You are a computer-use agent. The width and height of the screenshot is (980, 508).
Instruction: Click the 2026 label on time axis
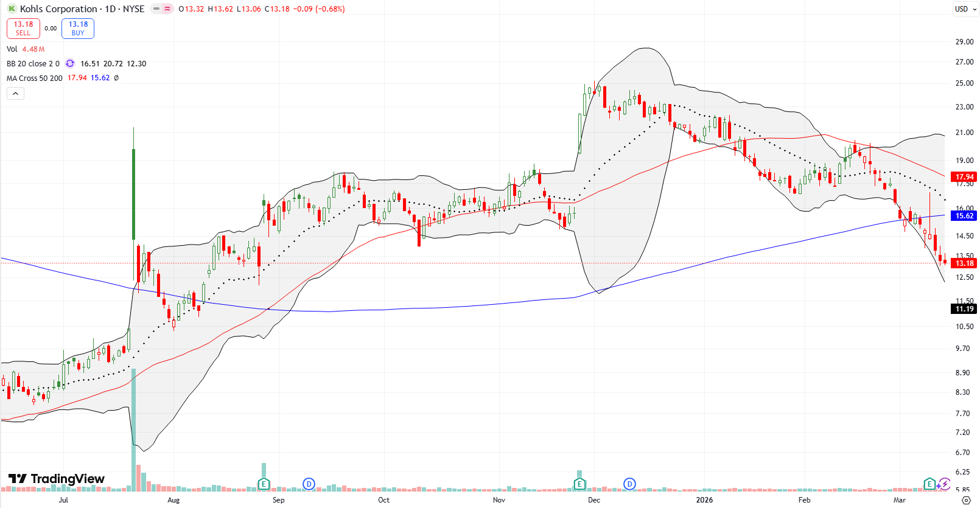click(x=704, y=500)
